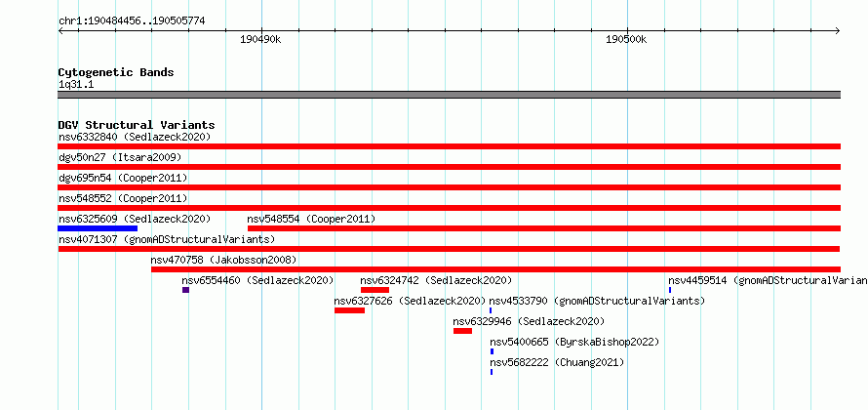
Task: Click the DGV Structural Variants track title
Action: (x=137, y=125)
